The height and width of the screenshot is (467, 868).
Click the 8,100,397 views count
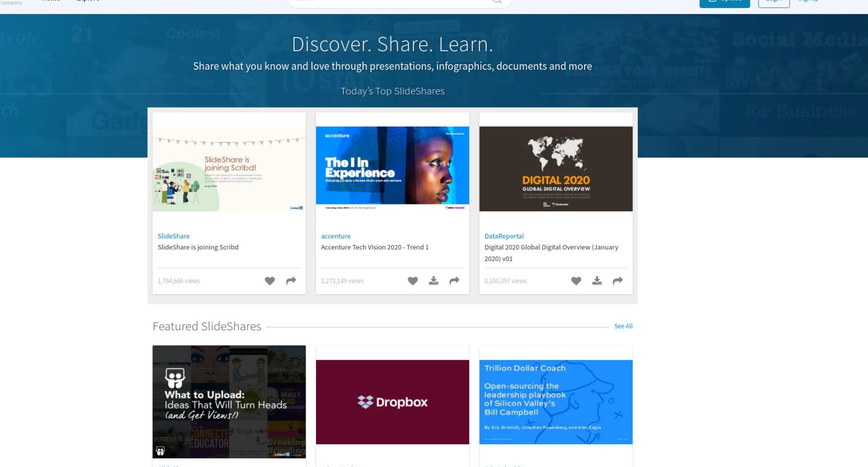click(x=505, y=281)
